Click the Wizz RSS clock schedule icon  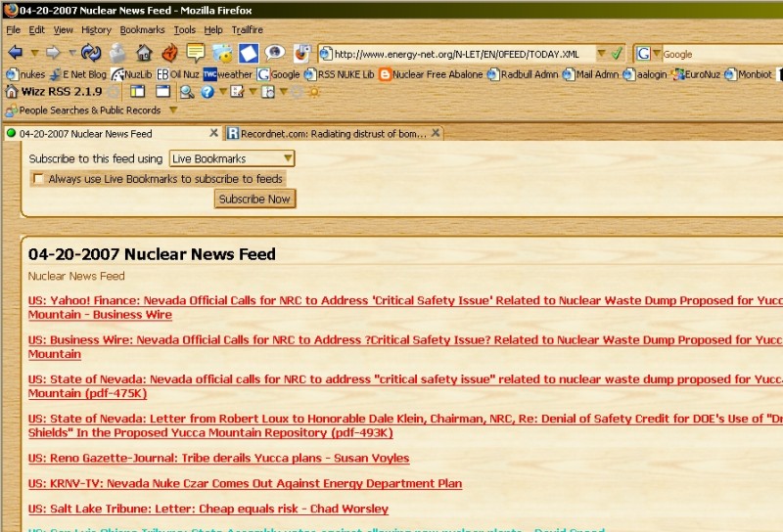[x=268, y=92]
